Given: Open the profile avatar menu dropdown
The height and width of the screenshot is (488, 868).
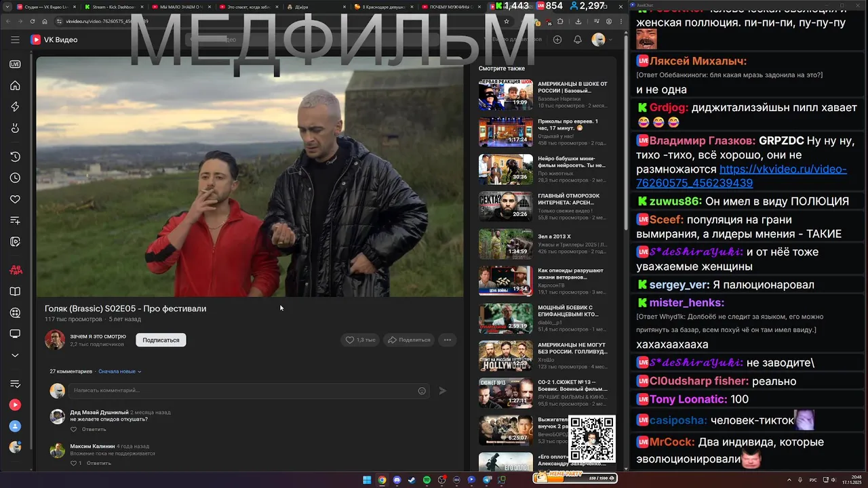Looking at the screenshot, I should click(x=601, y=40).
